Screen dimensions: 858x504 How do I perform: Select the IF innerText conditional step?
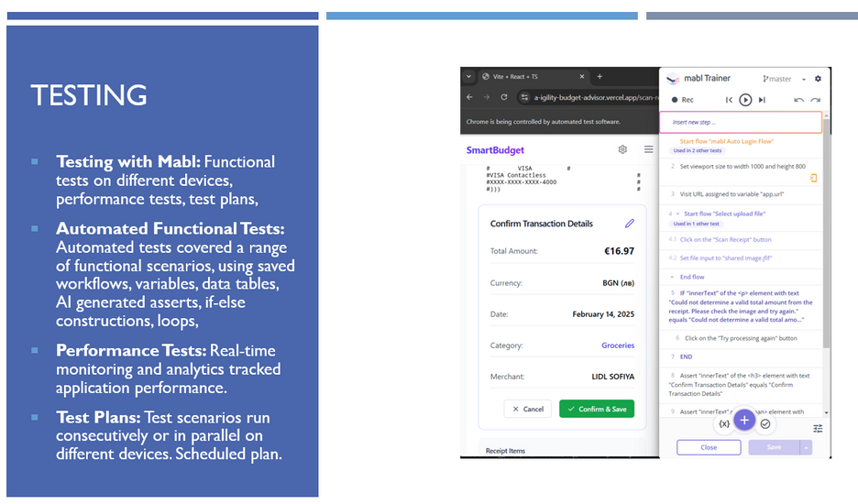(741, 306)
